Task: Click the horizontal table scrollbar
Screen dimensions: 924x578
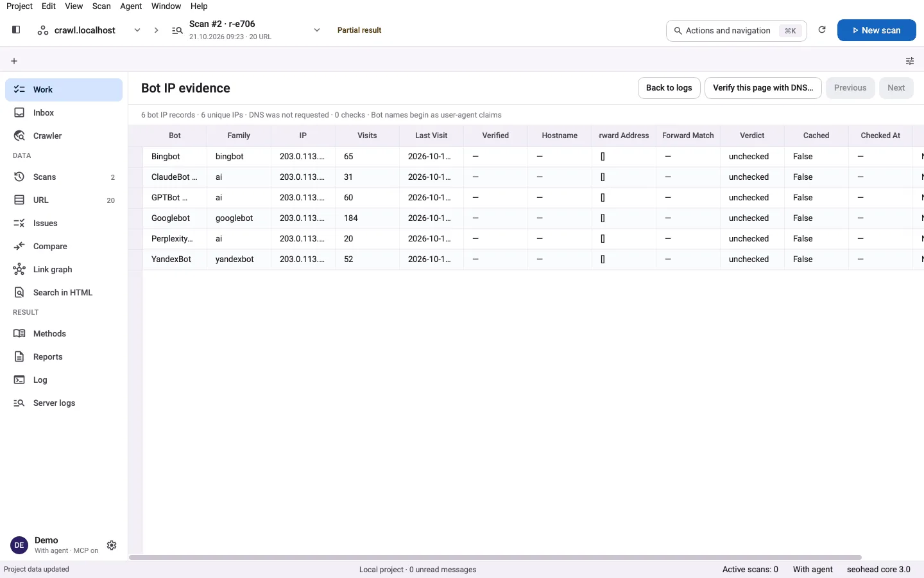Action: point(495,557)
